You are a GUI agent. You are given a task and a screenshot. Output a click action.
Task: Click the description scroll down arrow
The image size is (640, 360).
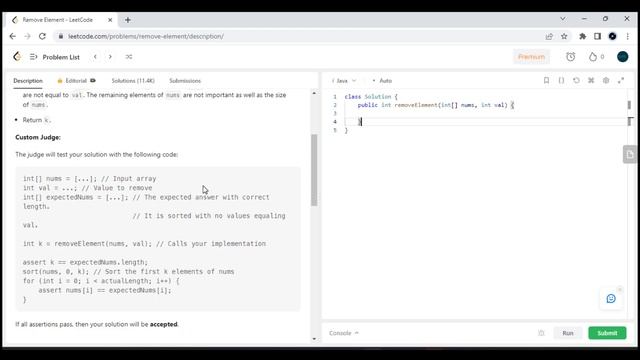(x=314, y=339)
